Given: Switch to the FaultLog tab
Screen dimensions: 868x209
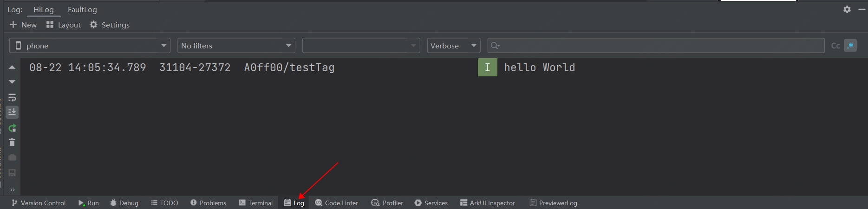Looking at the screenshot, I should coord(82,9).
